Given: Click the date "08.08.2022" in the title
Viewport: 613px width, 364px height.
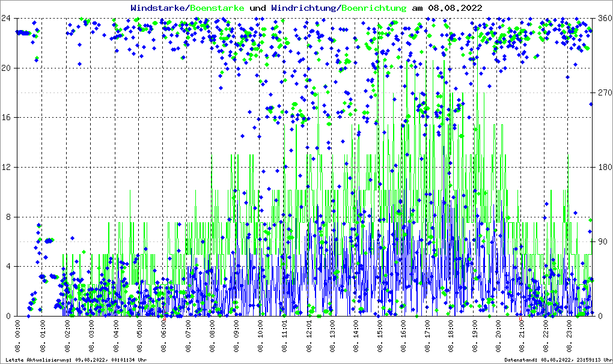Looking at the screenshot, I should (454, 8).
